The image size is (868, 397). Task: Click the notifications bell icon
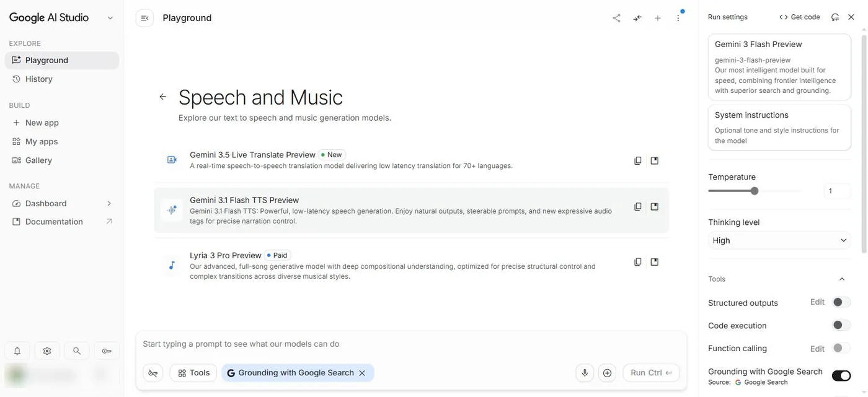pyautogui.click(x=17, y=351)
